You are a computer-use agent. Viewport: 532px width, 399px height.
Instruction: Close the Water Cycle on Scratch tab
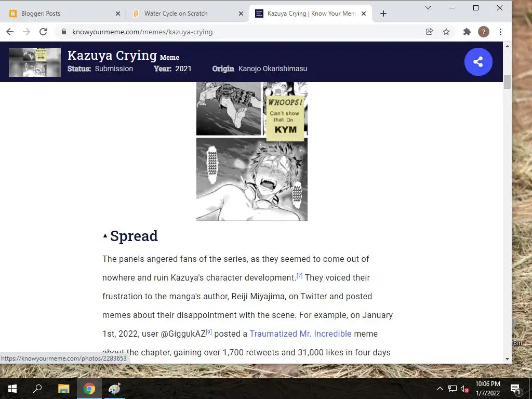pyautogui.click(x=241, y=14)
